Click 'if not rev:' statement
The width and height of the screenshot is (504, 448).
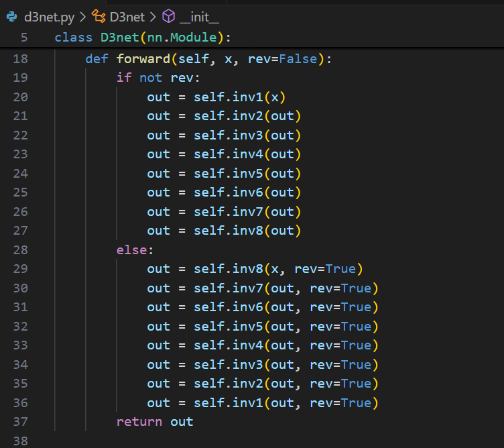pyautogui.click(x=158, y=78)
